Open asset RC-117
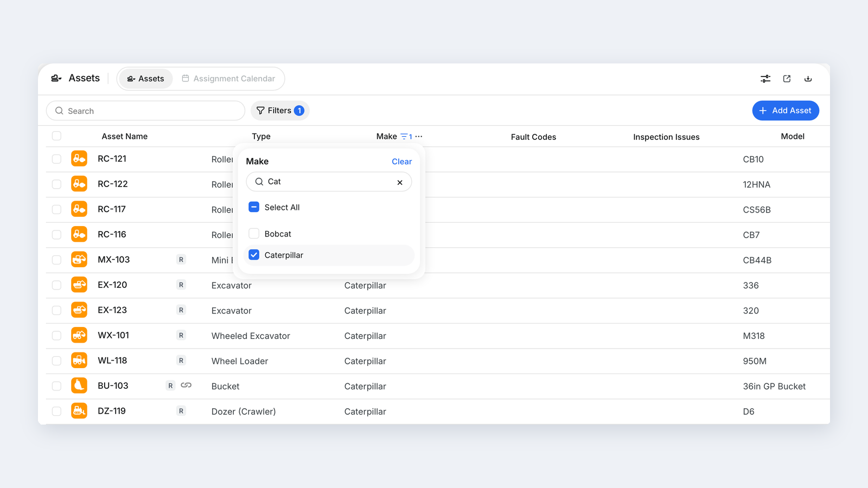 click(x=112, y=209)
